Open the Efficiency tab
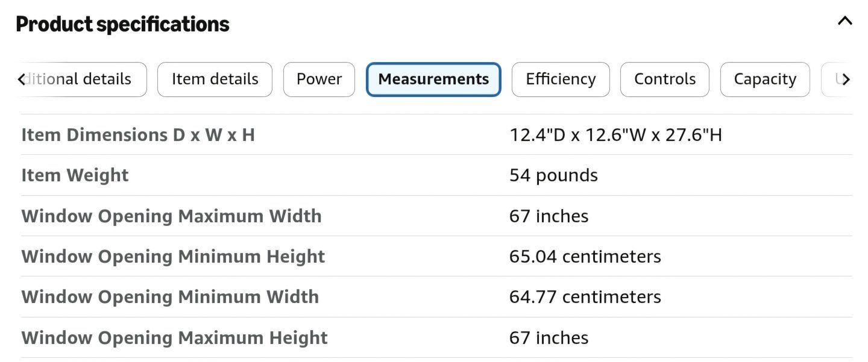The image size is (868, 362). point(561,80)
